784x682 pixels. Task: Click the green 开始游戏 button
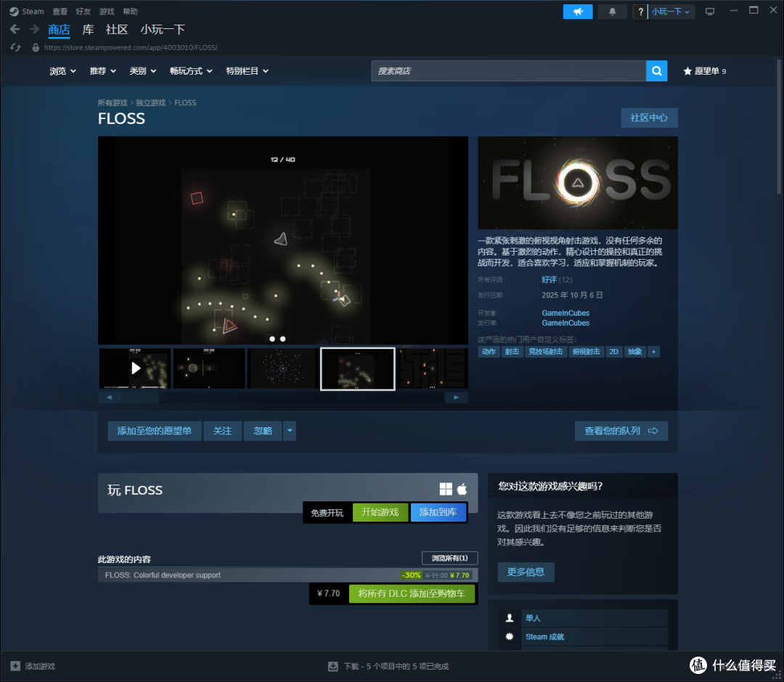pos(380,512)
